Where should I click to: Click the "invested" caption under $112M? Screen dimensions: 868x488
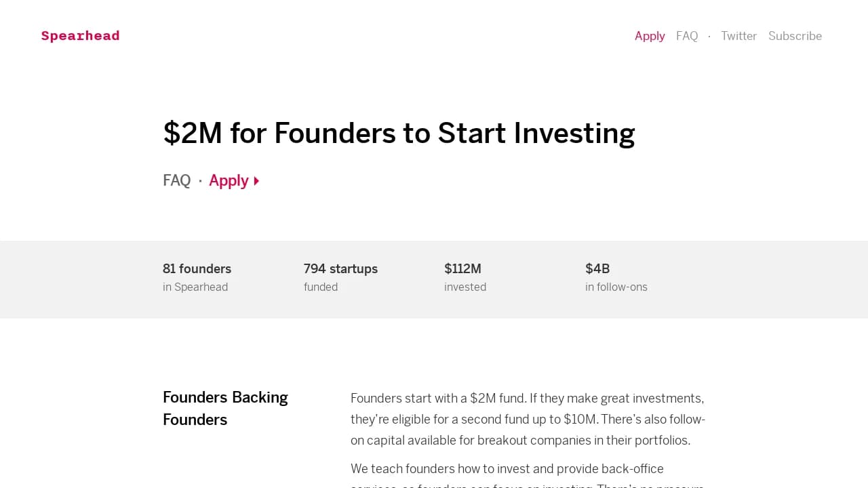click(x=465, y=287)
